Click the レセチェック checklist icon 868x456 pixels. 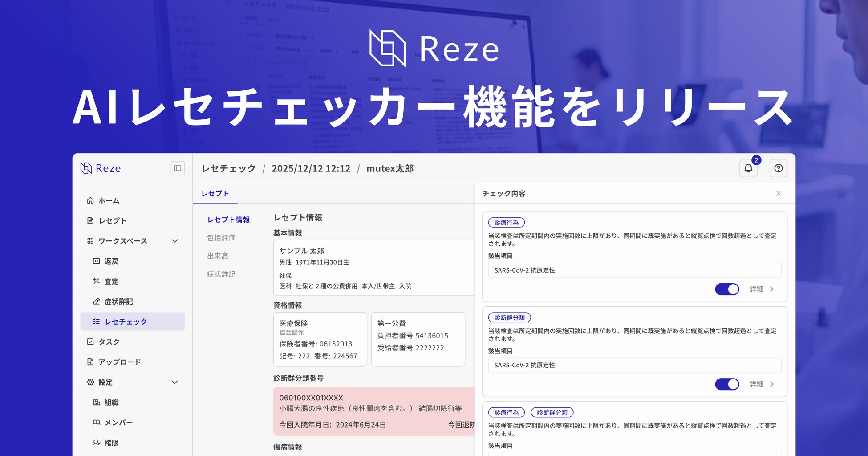click(96, 322)
